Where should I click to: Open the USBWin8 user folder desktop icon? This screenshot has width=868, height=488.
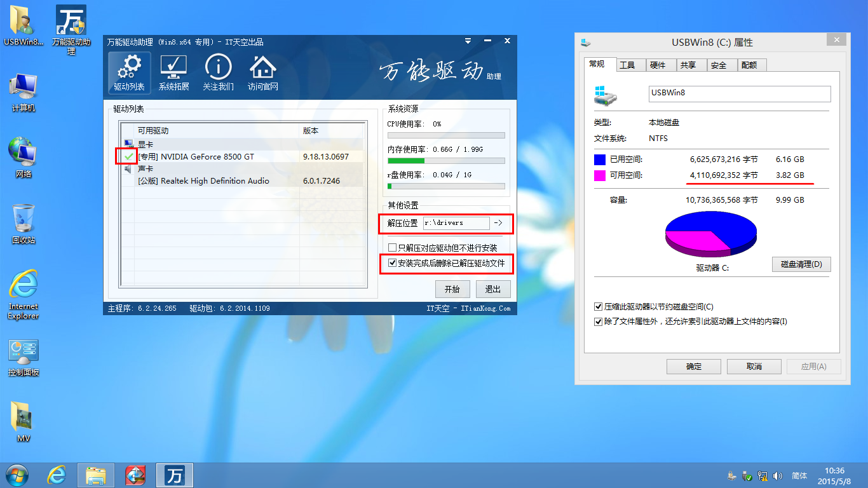24,26
